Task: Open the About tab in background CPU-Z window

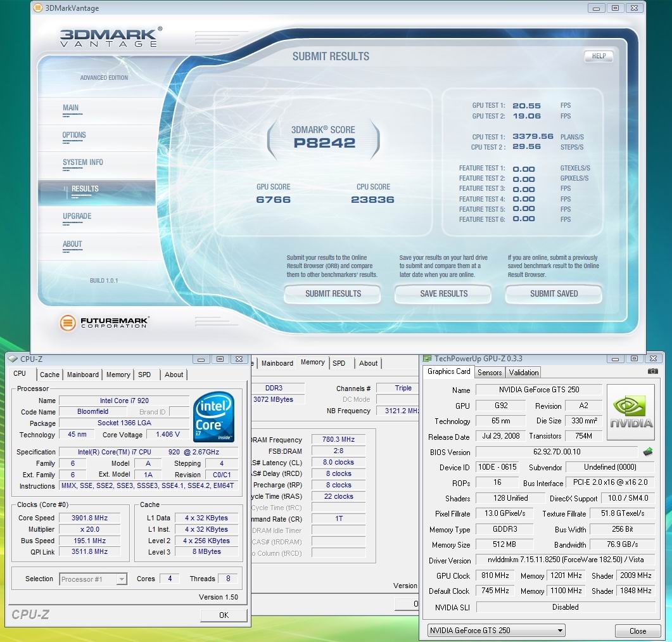Action: [x=368, y=363]
